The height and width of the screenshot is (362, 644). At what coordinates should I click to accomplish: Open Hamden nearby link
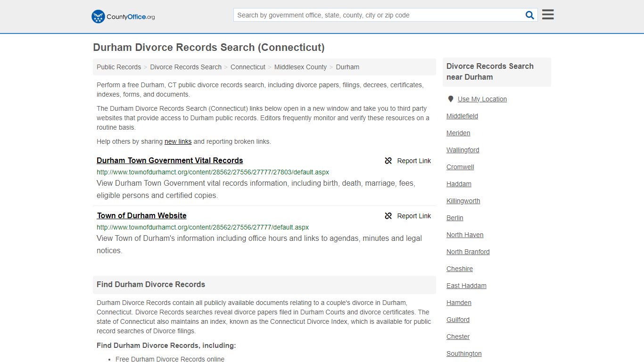[x=459, y=303]
